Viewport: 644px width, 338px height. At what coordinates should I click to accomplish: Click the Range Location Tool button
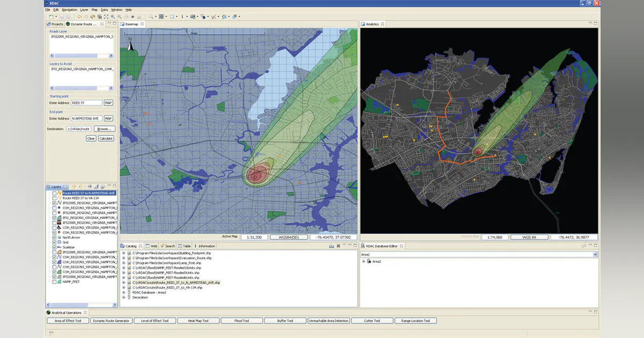pyautogui.click(x=416, y=321)
